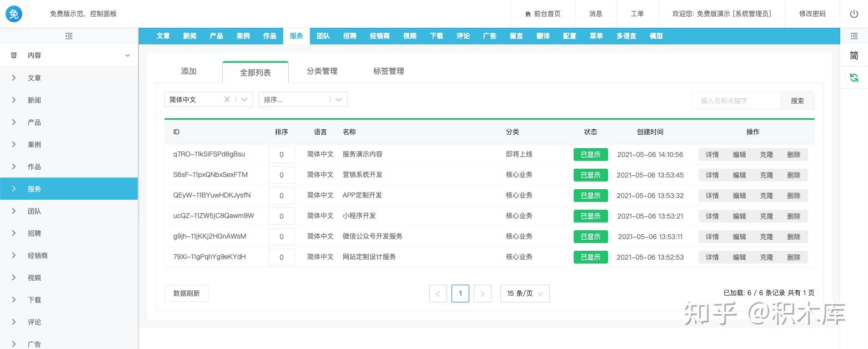868x349 pixels.
Task: Expand 案例 in the sidebar
Action: point(69,144)
